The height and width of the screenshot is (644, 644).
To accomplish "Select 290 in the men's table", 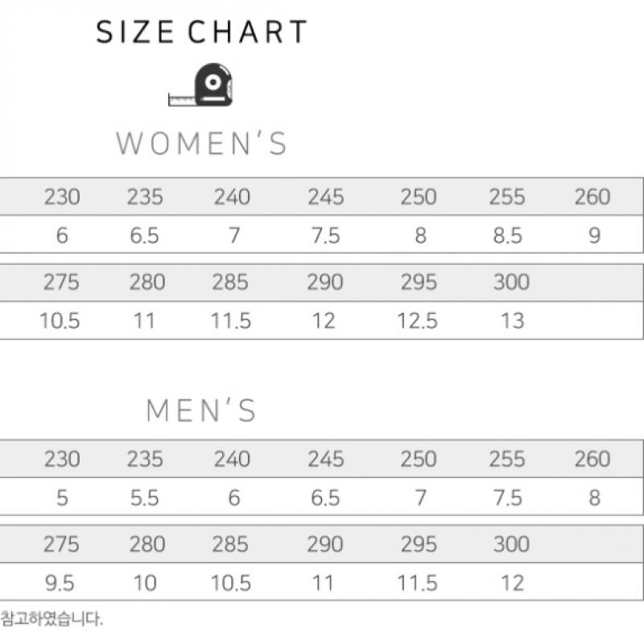I will (325, 544).
